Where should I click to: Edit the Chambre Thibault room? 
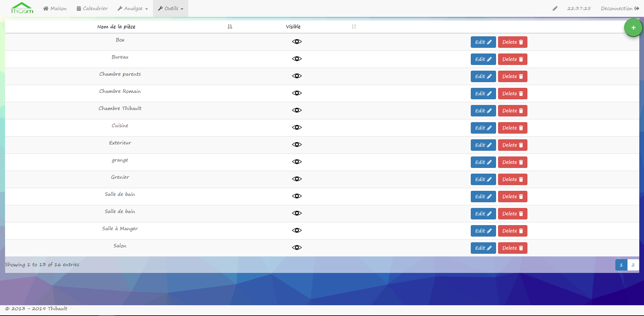483,111
